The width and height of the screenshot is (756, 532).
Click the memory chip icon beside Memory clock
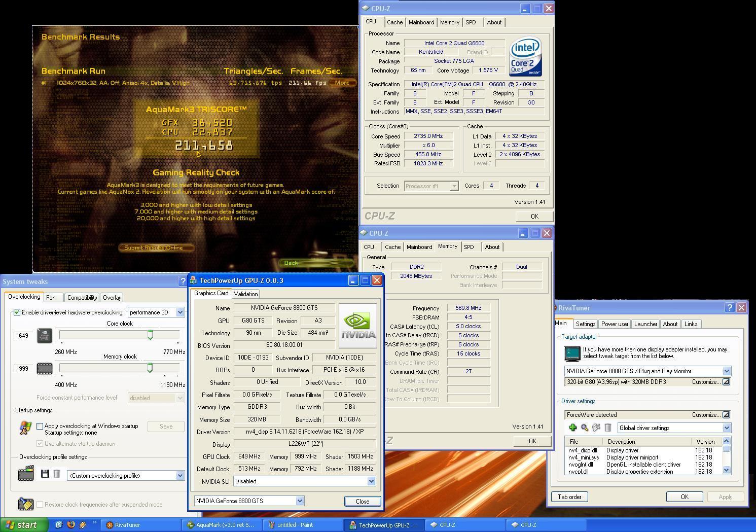tap(45, 369)
